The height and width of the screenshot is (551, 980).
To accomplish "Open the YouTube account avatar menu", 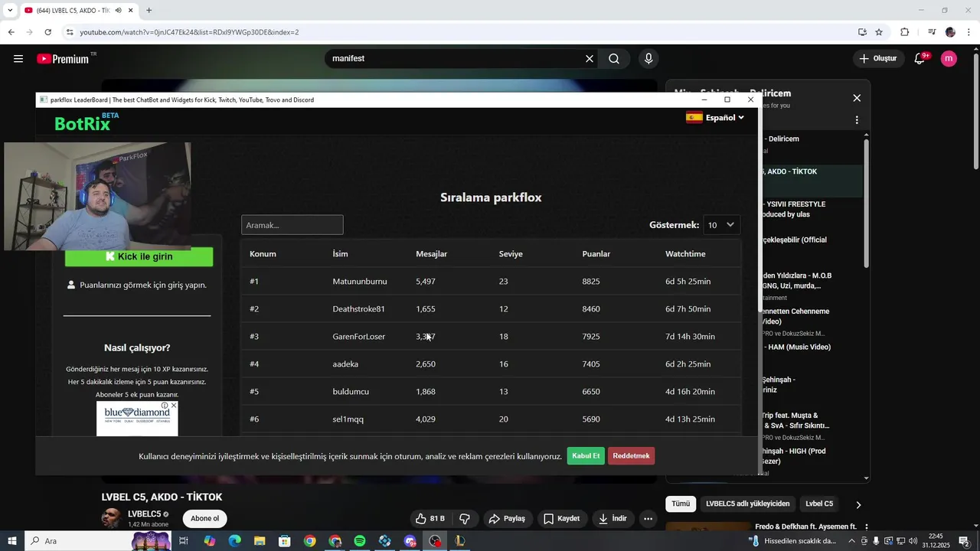I will pos(949,58).
